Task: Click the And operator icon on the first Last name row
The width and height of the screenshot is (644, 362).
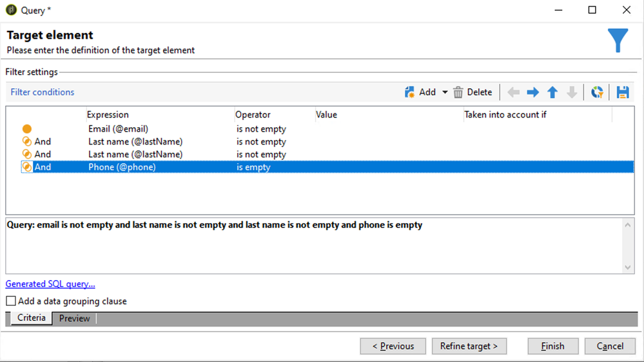Action: click(x=27, y=142)
